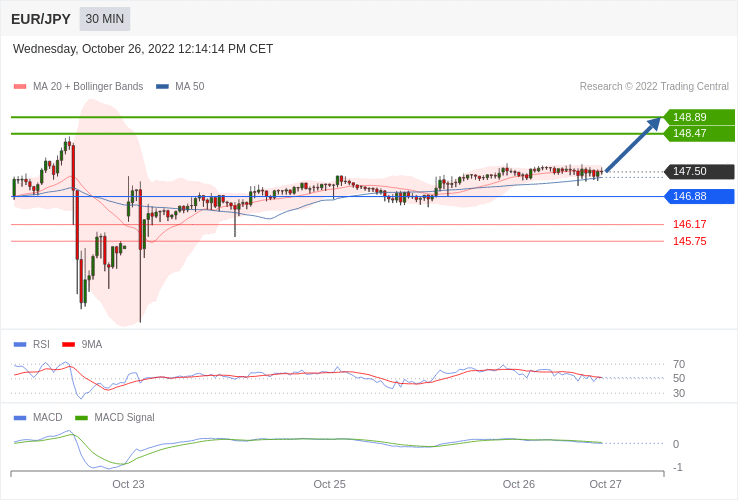Click the 30 MIN timeframe badge
This screenshot has width=738, height=500.
pos(104,19)
